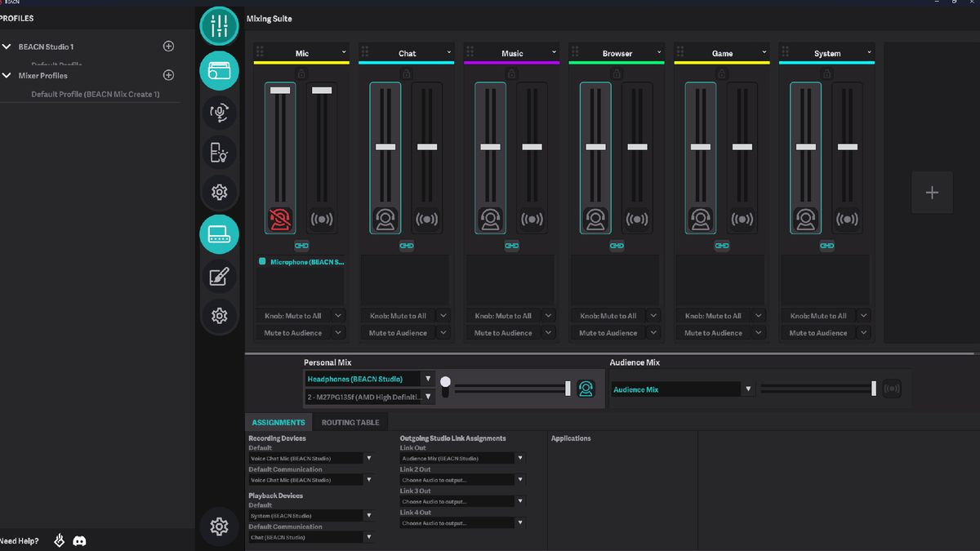Click the Need Help? link
Screen dimensions: 980x551
pyautogui.click(x=18, y=540)
